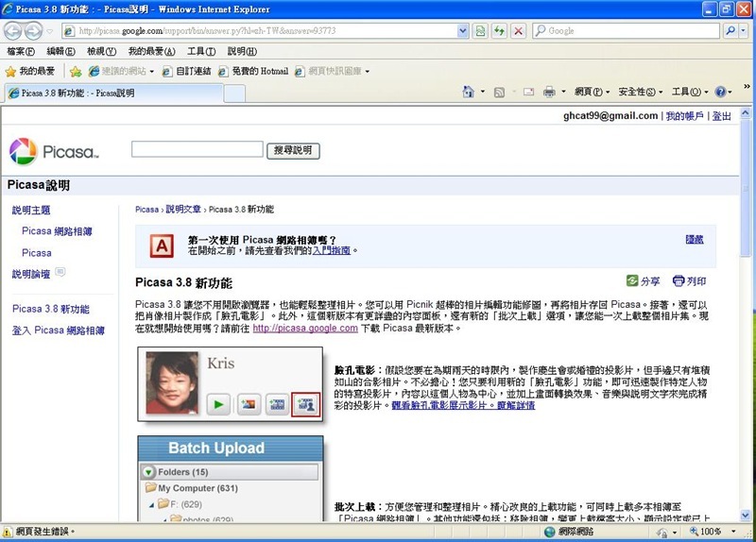The height and width of the screenshot is (542, 756).
Task: Click the browser Back arrow button
Action: coord(13,30)
